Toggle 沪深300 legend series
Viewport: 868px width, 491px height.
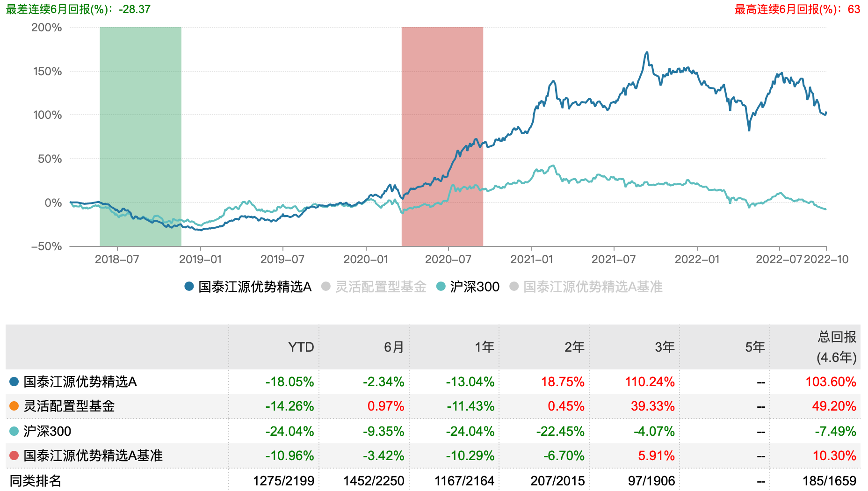point(468,287)
